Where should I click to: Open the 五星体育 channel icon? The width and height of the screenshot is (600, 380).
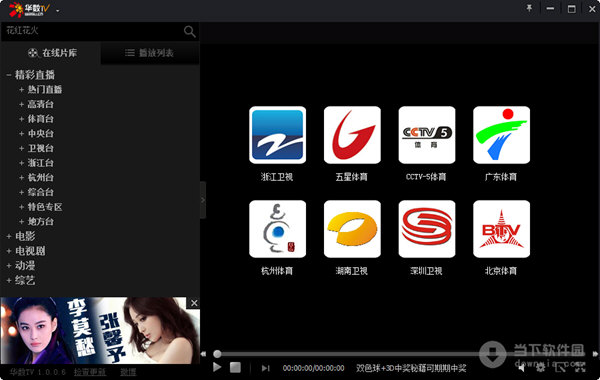352,135
